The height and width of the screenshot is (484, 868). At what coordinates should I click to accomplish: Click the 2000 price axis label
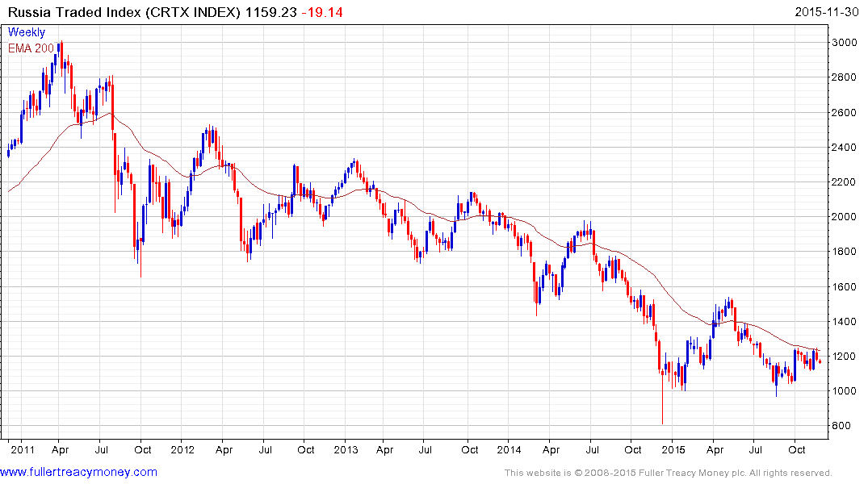pos(845,217)
